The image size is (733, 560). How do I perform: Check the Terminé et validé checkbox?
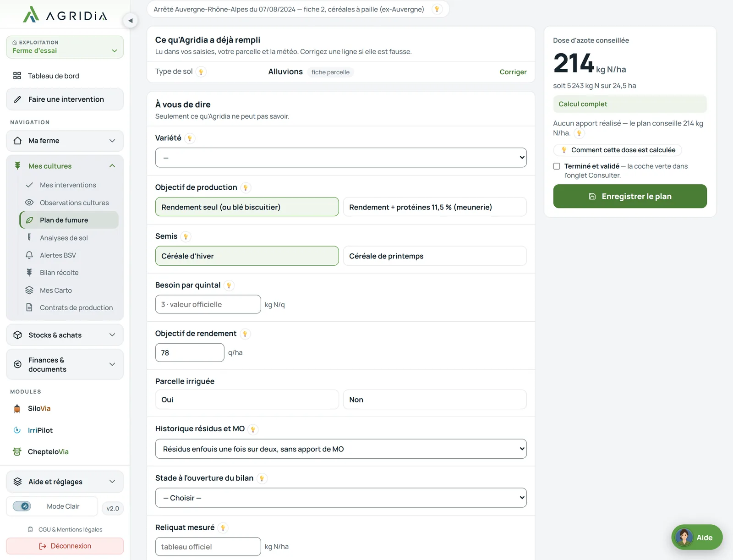coord(557,166)
